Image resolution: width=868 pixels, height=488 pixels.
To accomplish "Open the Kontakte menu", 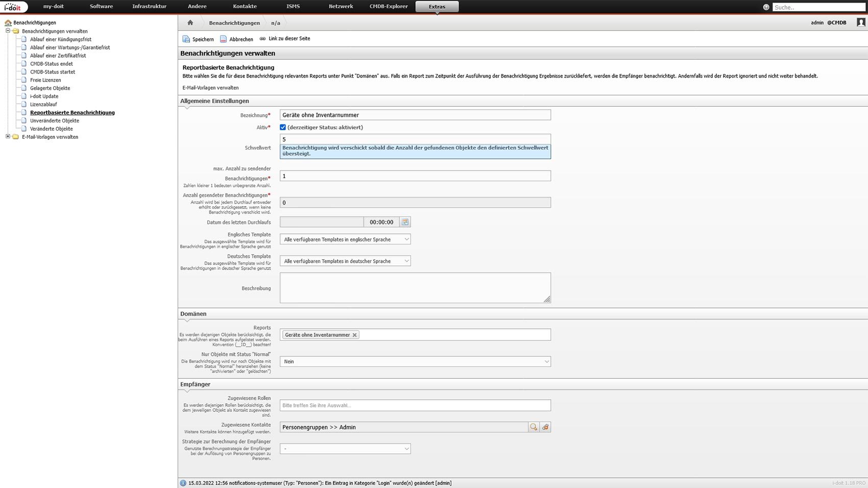I will 245,7.
